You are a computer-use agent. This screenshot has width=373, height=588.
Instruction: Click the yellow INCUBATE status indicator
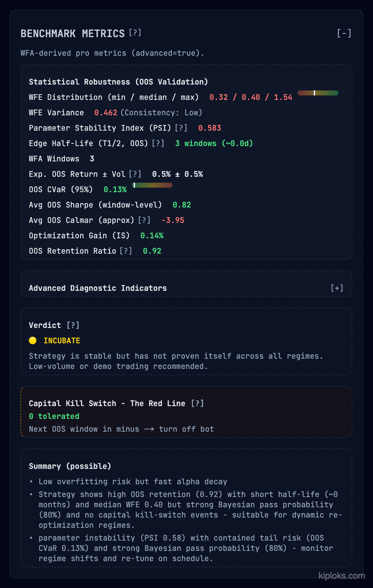pos(33,340)
